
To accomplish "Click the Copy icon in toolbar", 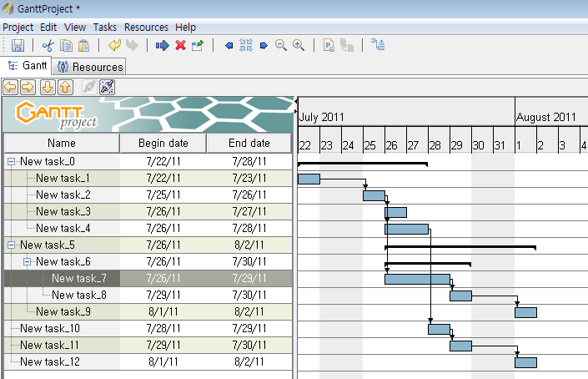I will (x=67, y=45).
